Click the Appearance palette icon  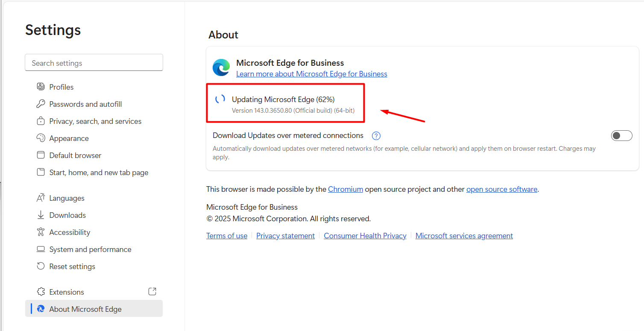41,138
